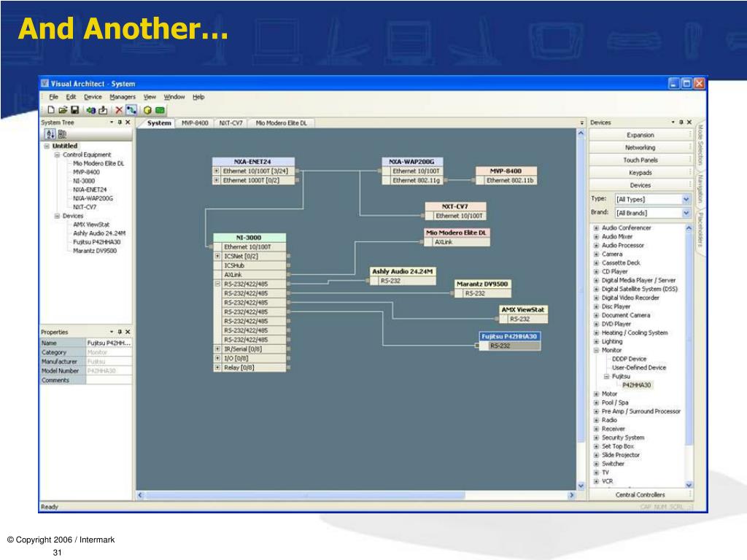Open the View menu
The height and width of the screenshot is (560, 747).
pos(150,97)
